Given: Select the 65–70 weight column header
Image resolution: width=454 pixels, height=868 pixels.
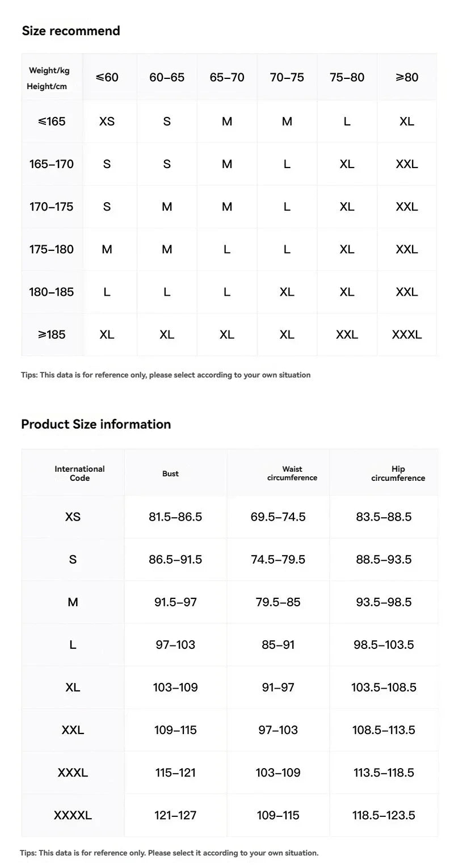Looking at the screenshot, I should 227,77.
